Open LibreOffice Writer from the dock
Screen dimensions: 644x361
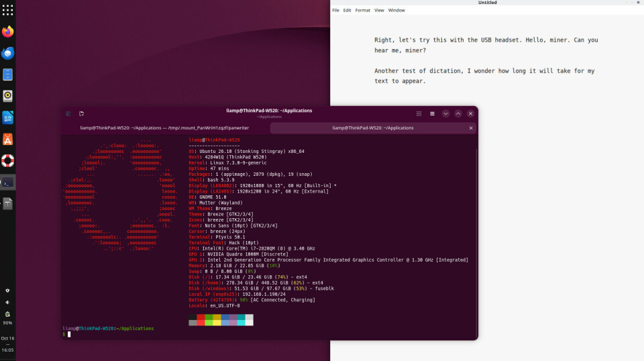pyautogui.click(x=7, y=118)
